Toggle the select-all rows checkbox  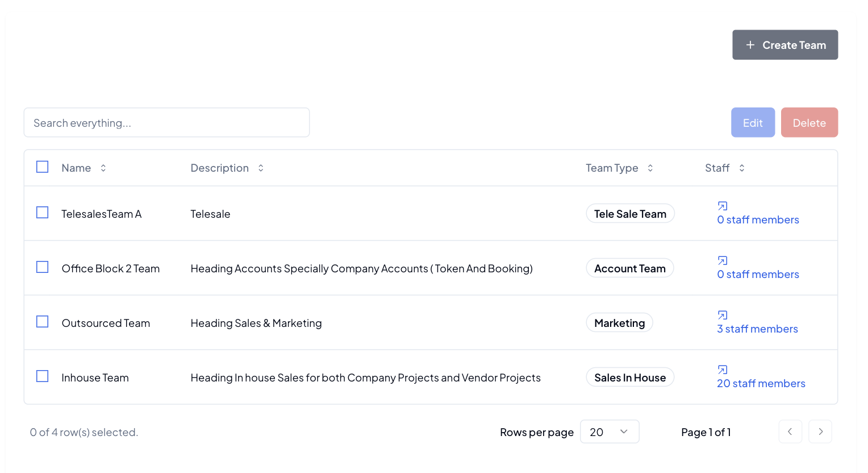click(43, 167)
